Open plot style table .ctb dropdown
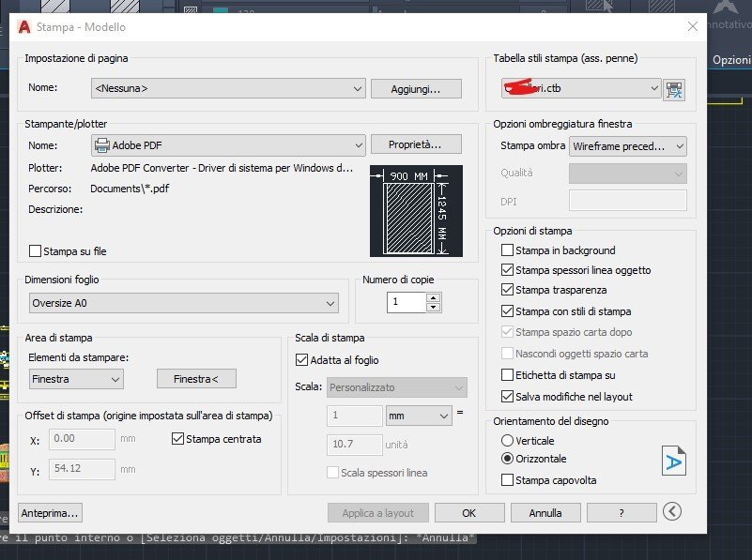Image resolution: width=752 pixels, height=560 pixels. 581,88
